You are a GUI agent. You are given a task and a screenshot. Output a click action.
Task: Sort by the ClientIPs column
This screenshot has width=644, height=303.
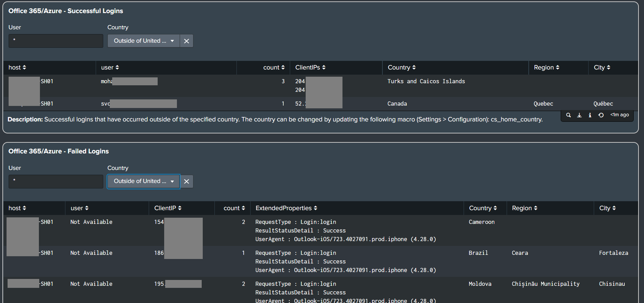(310, 67)
